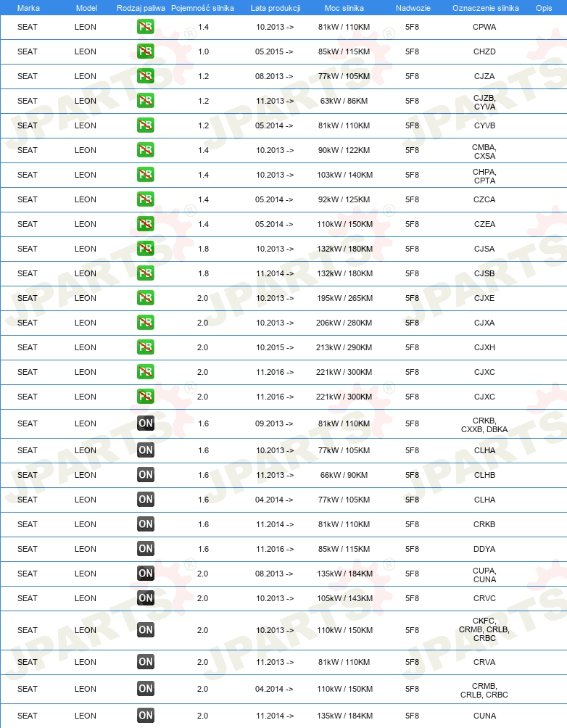The width and height of the screenshot is (567, 728).
Task: Click the PB icon in the CHPA, CPTA row
Action: click(145, 175)
